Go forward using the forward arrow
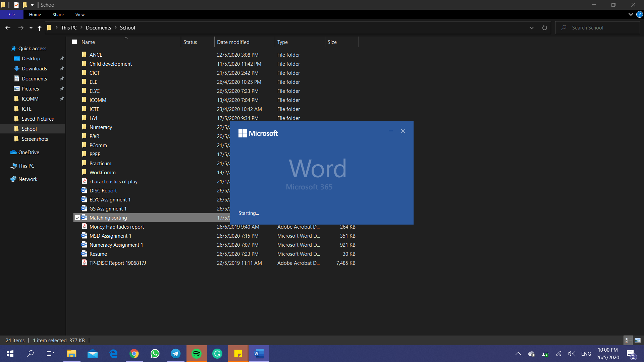Viewport: 644px width, 362px height. (x=21, y=28)
